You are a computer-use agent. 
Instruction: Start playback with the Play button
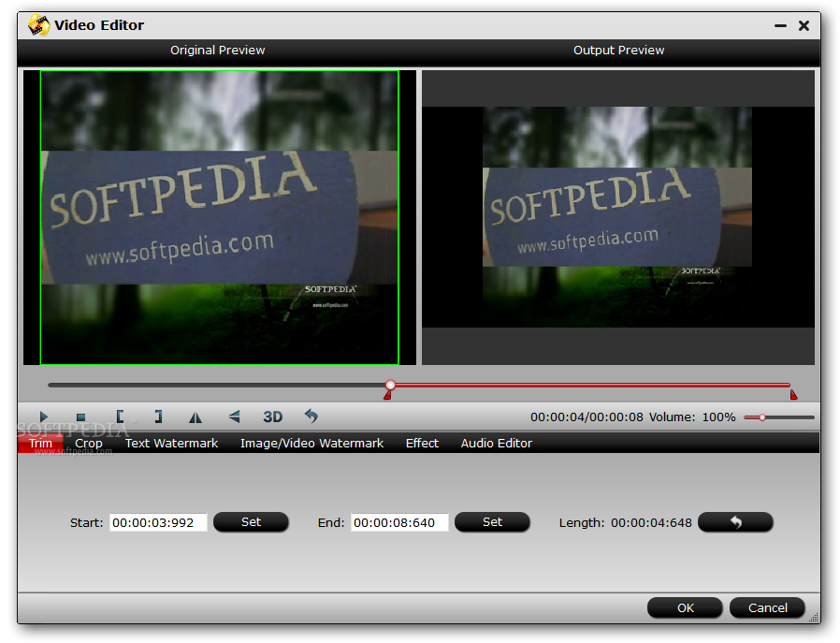point(43,416)
